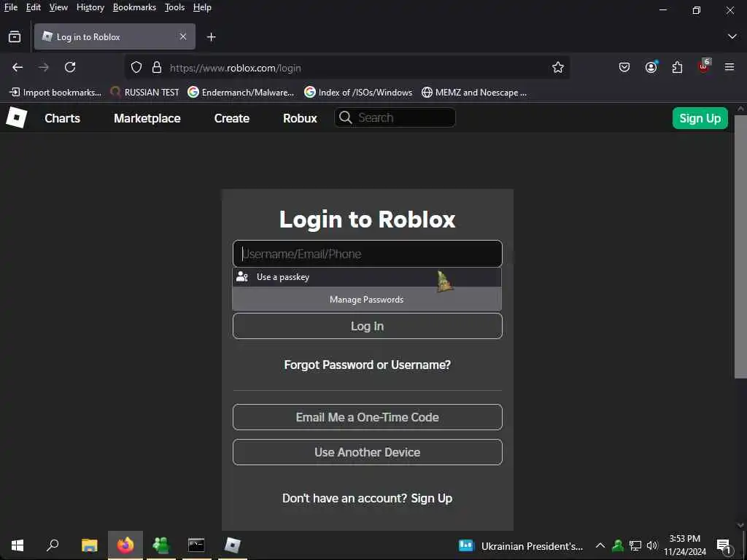Go to Charts in Roblox navbar
Screen dimensions: 747x560
point(63,118)
